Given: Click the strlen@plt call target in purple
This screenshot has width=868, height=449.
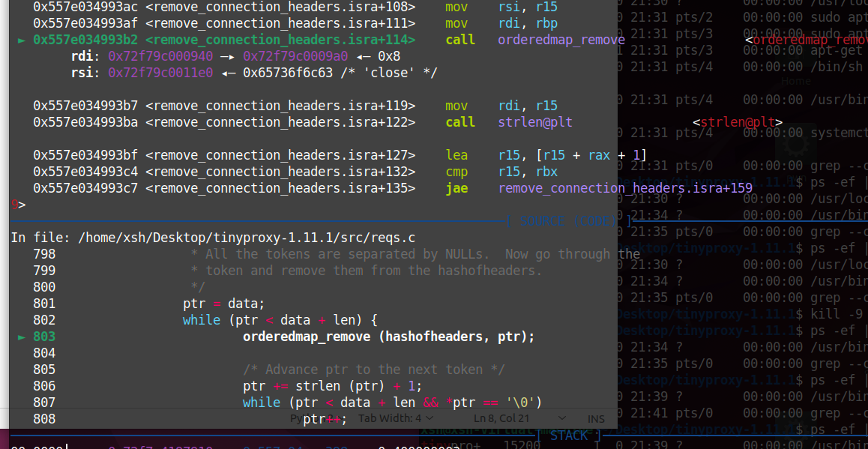Looking at the screenshot, I should (534, 122).
